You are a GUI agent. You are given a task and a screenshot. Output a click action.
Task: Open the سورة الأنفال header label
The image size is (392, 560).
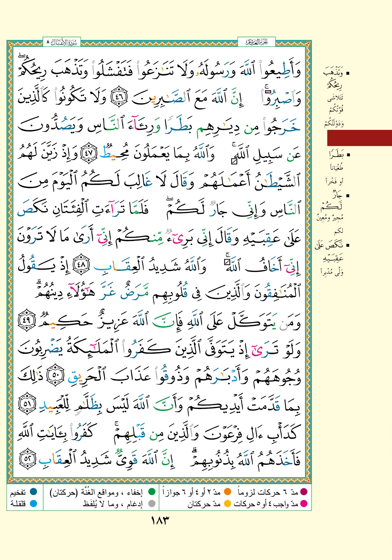(x=62, y=42)
